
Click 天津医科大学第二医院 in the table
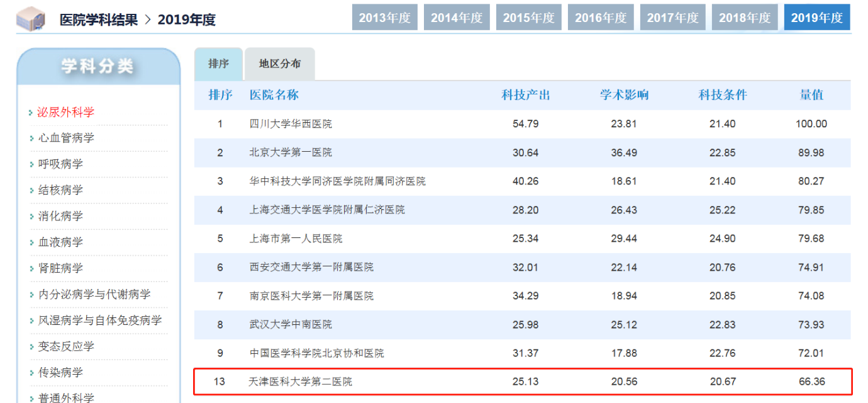tap(300, 382)
